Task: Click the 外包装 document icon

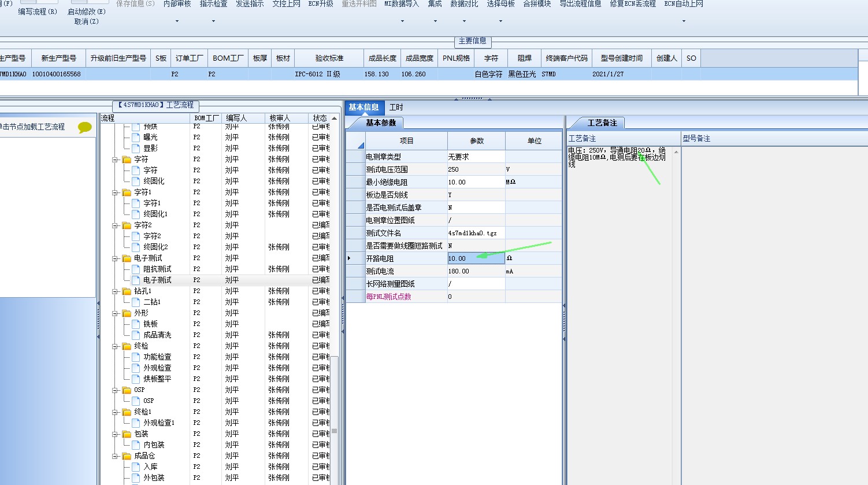Action: (x=136, y=477)
